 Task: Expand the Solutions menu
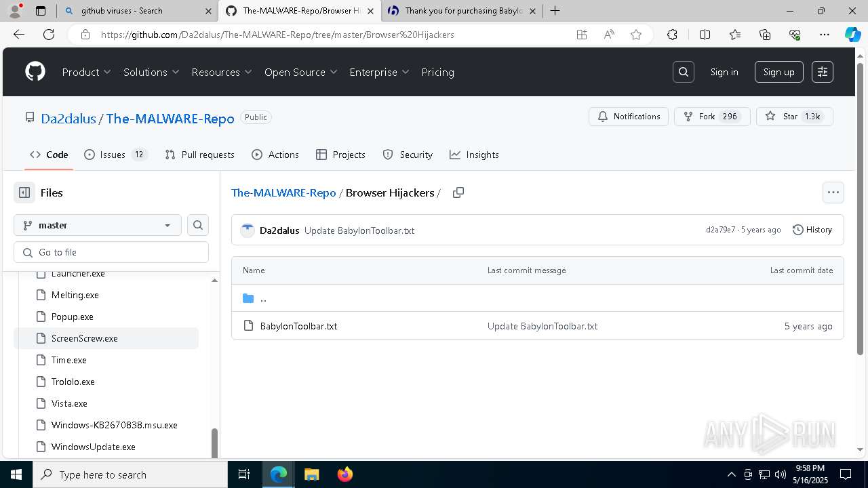pyautogui.click(x=151, y=72)
